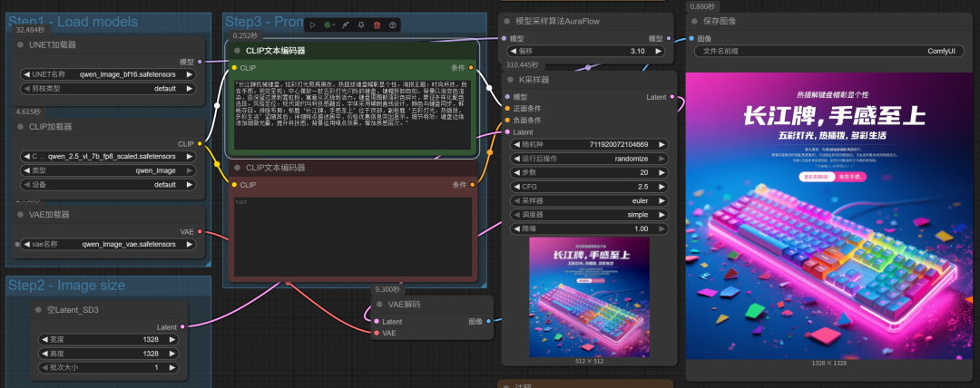Click the K采样器 Latent output slot
980x388 pixels.
point(671,97)
